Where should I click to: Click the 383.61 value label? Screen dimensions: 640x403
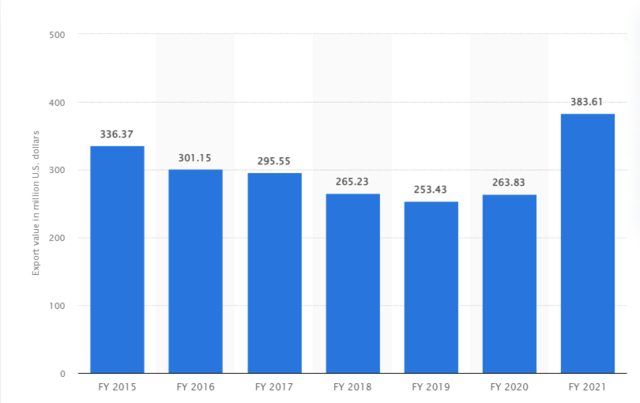click(x=587, y=102)
